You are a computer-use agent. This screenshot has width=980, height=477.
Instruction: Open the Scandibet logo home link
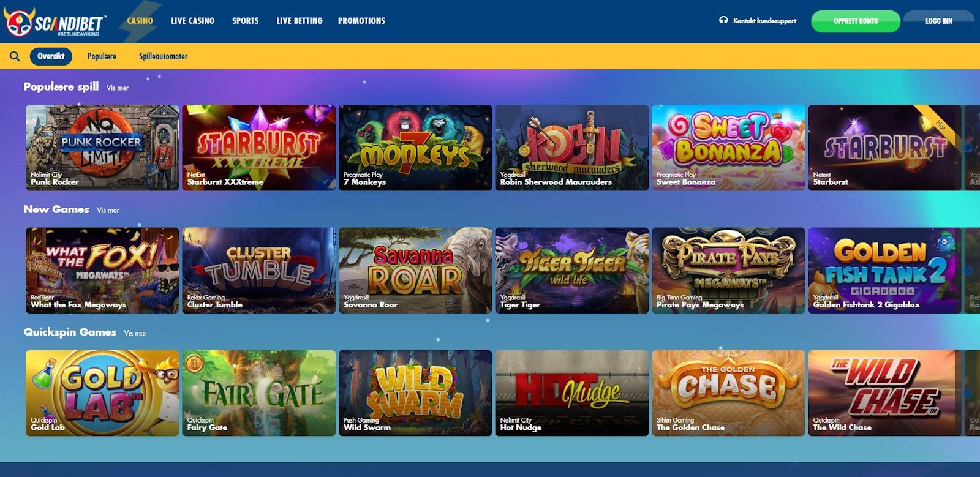click(x=55, y=22)
